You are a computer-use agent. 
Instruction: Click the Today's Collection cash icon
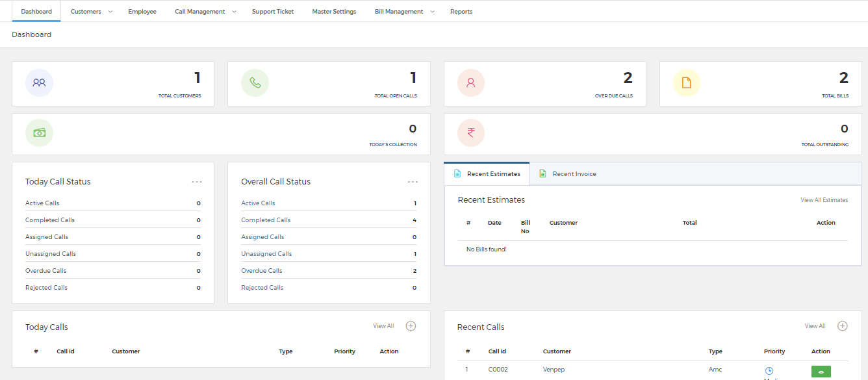point(39,133)
